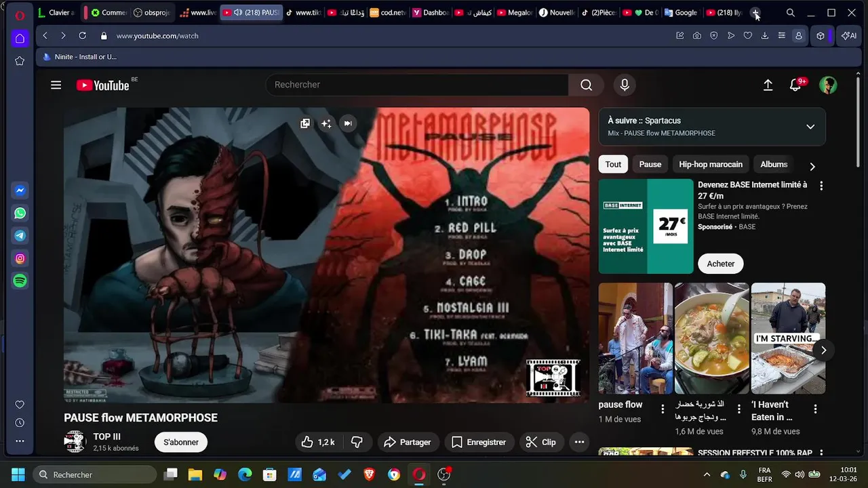
Task: Open the sidebar heart pinboards icon
Action: coord(20,405)
